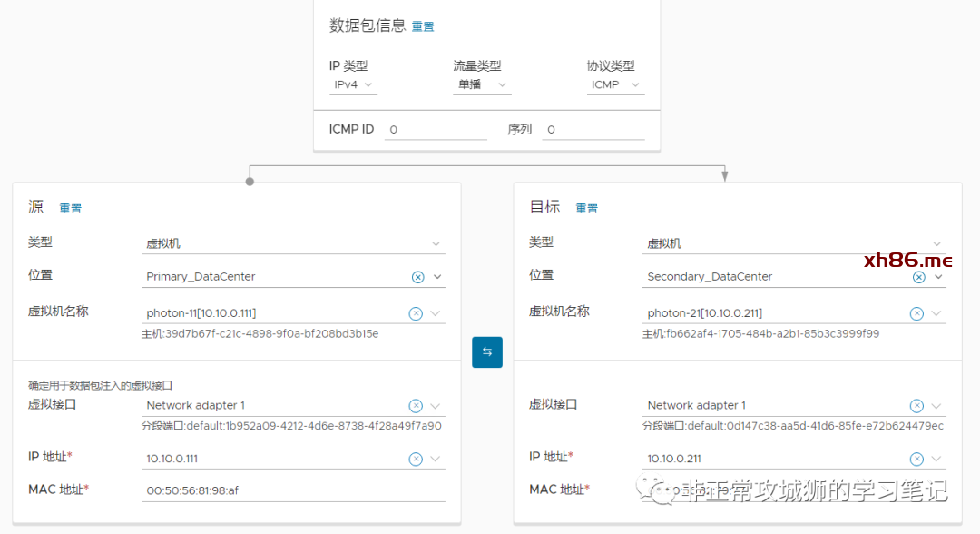Clear the destination Network adapter 1 selection
Screen dimensions: 980x534
pyautogui.click(x=916, y=406)
